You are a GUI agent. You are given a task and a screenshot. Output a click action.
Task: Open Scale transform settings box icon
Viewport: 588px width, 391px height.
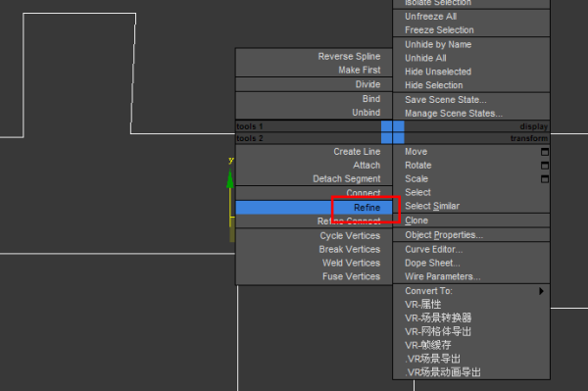(545, 179)
